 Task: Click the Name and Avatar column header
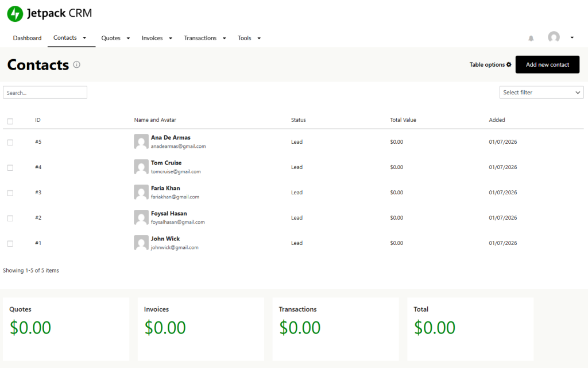[155, 120]
